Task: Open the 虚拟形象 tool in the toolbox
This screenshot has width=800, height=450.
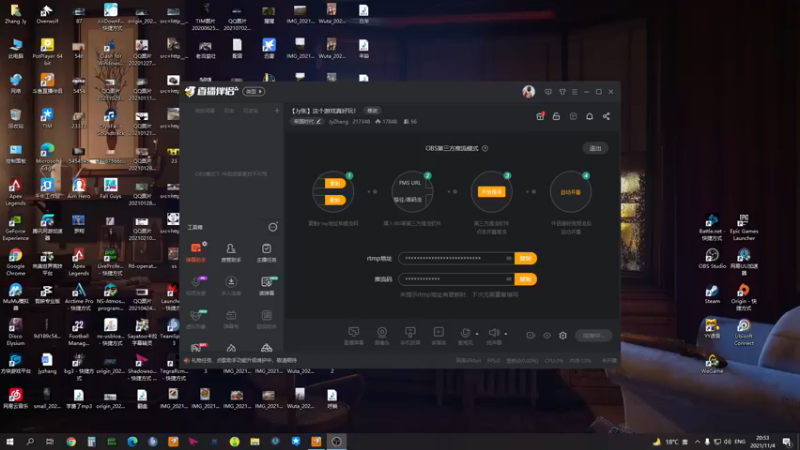Action: point(196,318)
